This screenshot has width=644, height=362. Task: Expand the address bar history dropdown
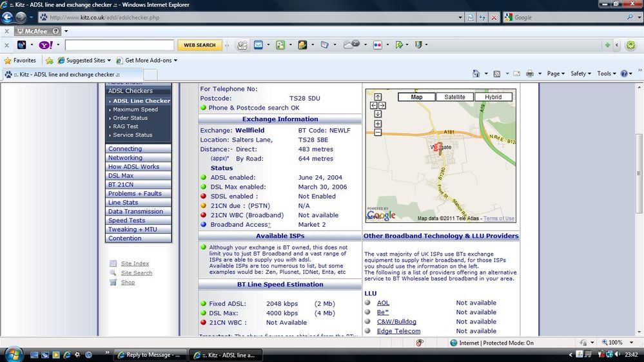pyautogui.click(x=460, y=17)
